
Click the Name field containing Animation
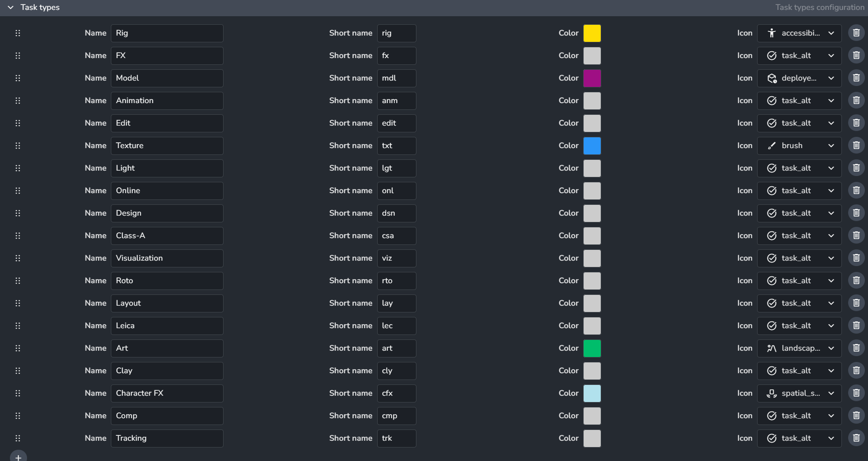pos(167,100)
